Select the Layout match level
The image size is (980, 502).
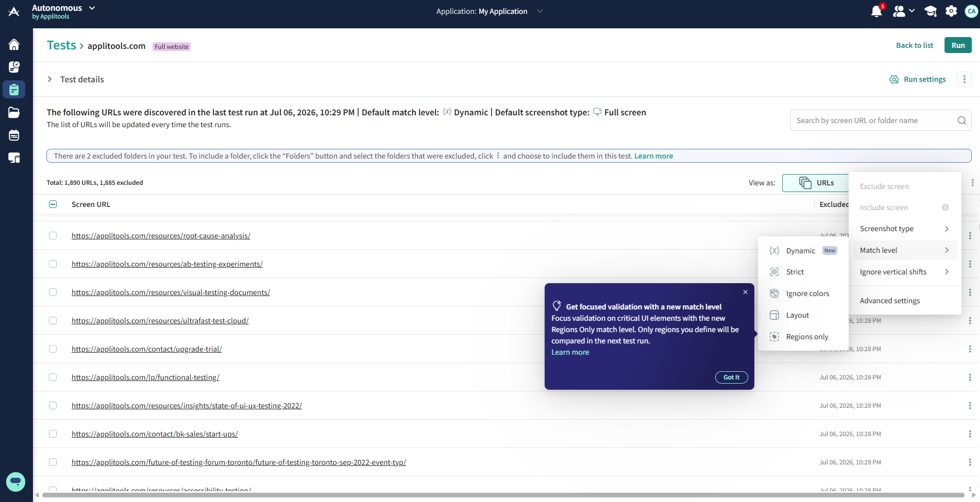[803, 315]
